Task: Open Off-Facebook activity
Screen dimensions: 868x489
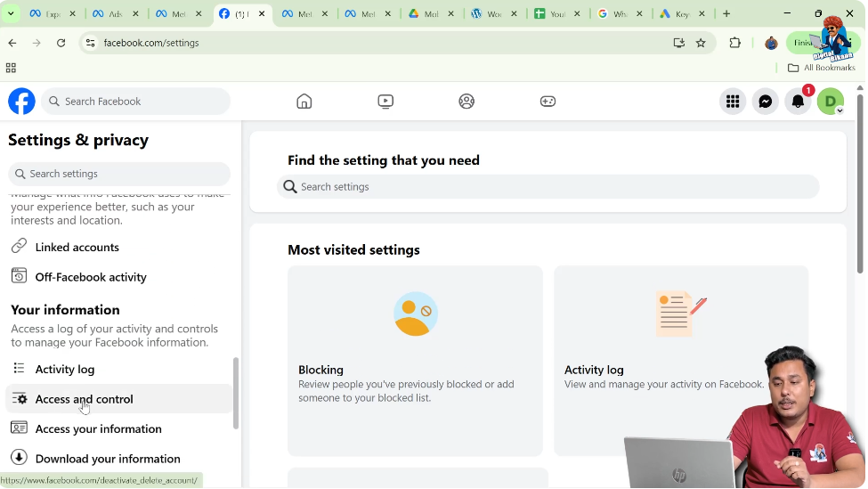Action: pyautogui.click(x=119, y=277)
